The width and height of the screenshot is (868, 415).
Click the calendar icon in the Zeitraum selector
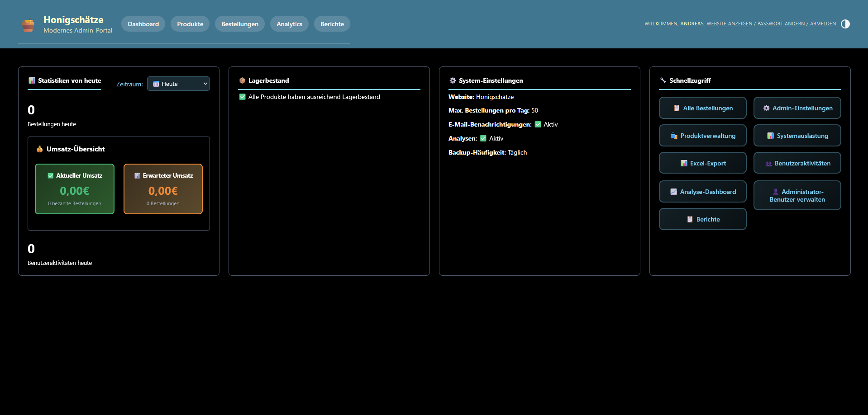pos(155,84)
